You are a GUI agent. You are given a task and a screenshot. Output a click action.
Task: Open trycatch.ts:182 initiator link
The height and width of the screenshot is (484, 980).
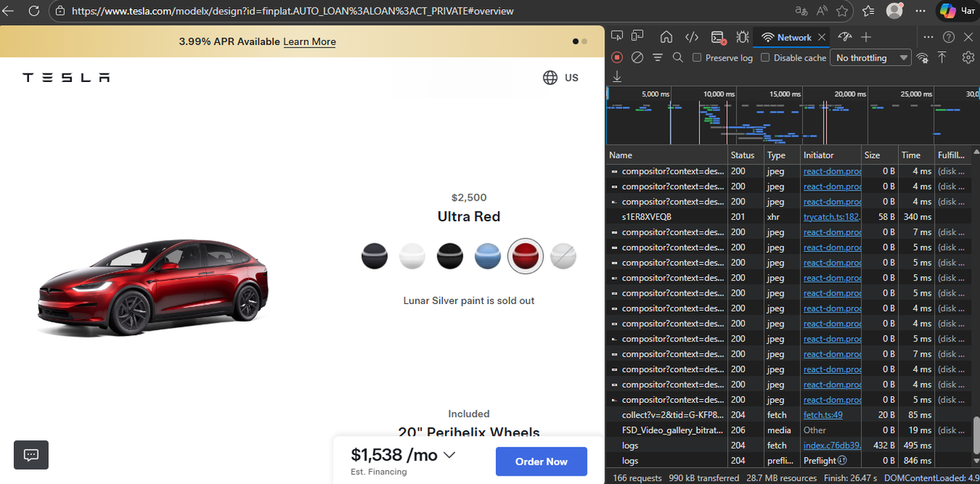click(832, 217)
